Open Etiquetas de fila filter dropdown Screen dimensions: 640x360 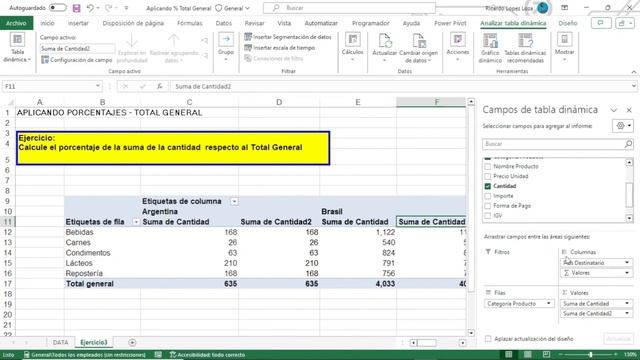click(x=136, y=222)
